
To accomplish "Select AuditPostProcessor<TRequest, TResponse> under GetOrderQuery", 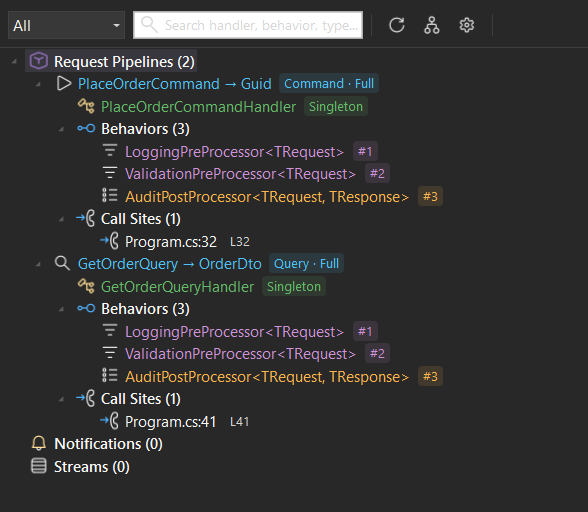I will pos(267,377).
